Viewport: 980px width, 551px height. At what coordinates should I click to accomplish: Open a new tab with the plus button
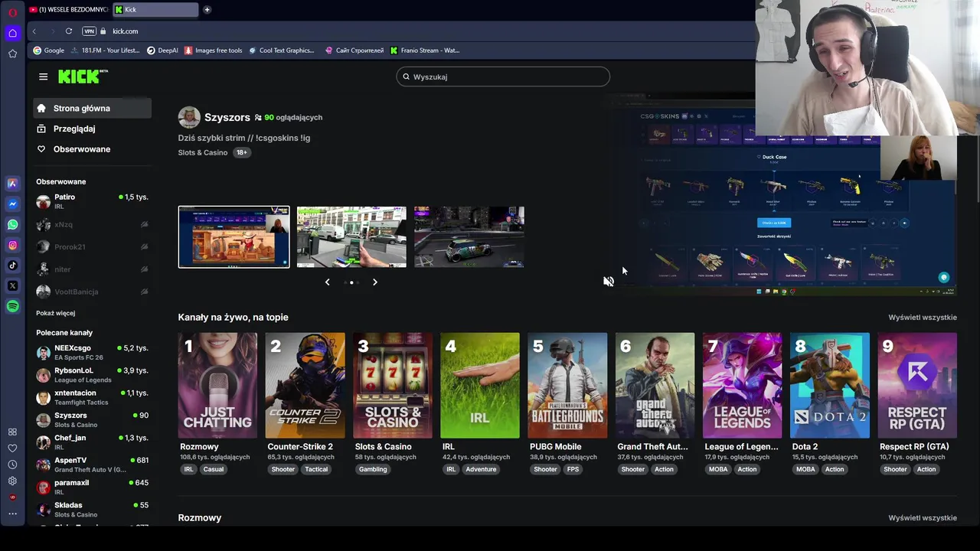(207, 10)
